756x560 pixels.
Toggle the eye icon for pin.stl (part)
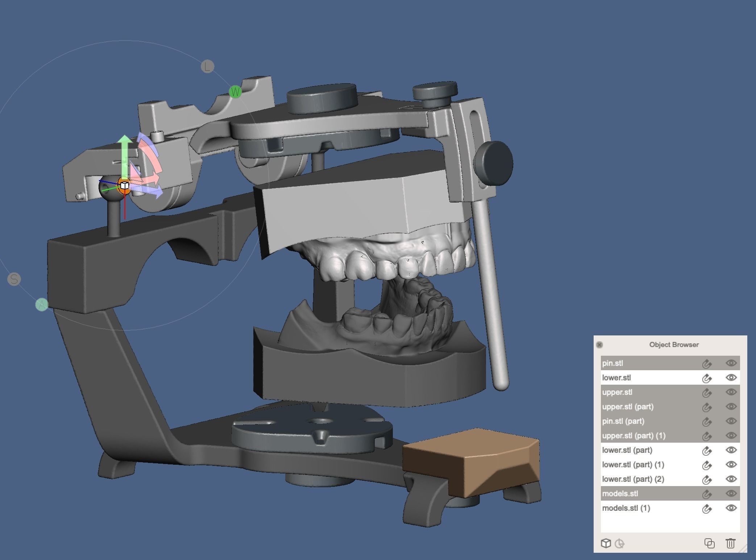(x=731, y=421)
